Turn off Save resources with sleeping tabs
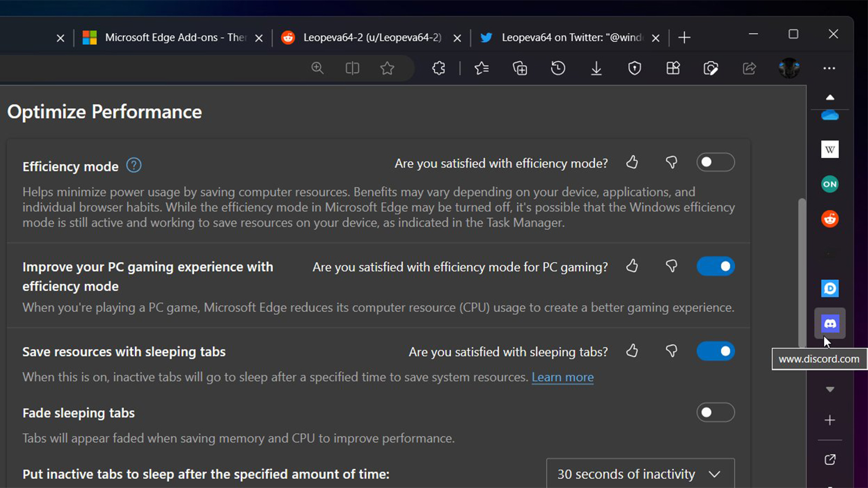Screen dimensions: 868x488 (716, 351)
